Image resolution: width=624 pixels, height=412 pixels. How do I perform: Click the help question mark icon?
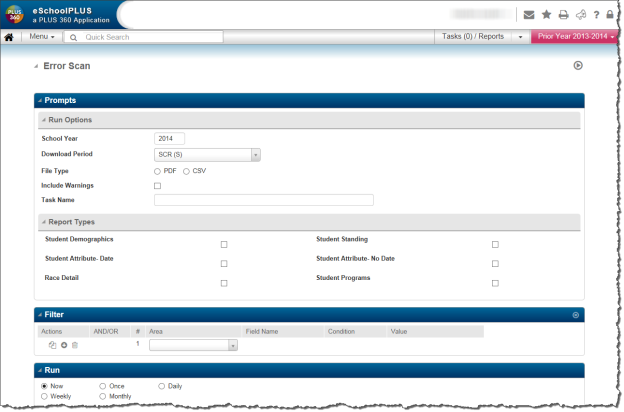(x=596, y=15)
